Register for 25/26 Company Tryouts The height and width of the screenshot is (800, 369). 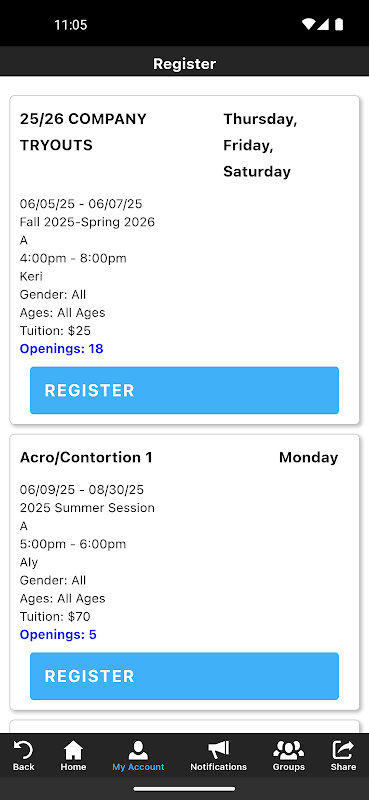pos(184,390)
